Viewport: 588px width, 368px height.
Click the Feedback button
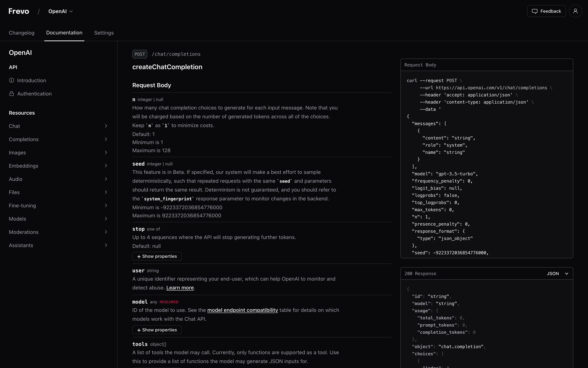click(x=546, y=11)
